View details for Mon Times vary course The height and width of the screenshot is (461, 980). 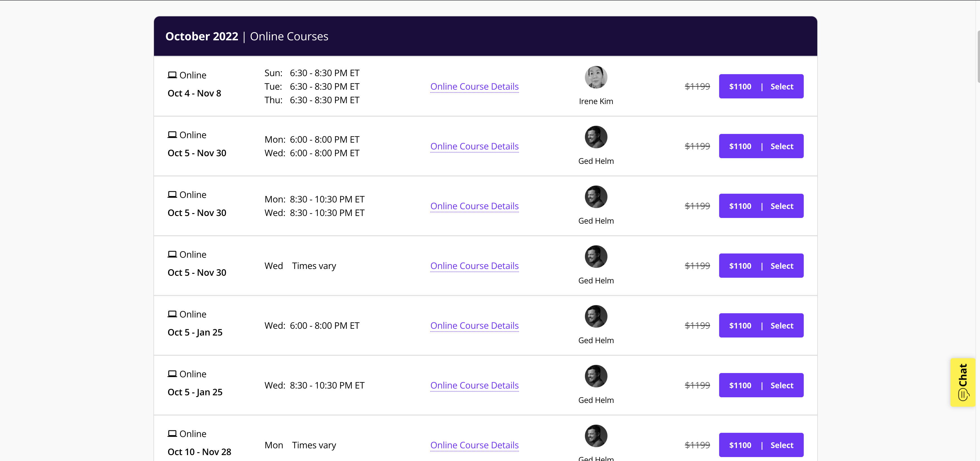(x=474, y=445)
